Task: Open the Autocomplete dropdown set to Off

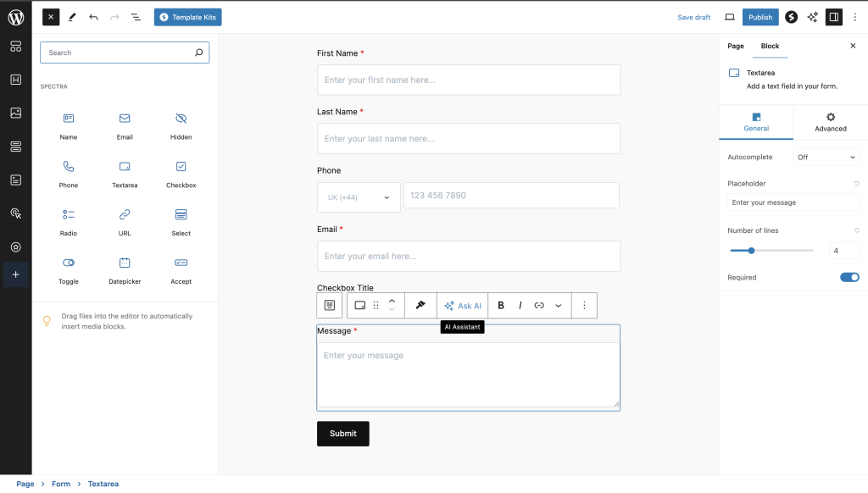Action: [825, 157]
